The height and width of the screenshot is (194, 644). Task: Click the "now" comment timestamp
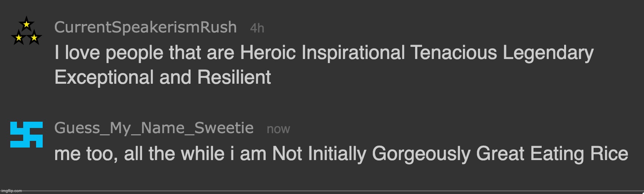(x=278, y=129)
